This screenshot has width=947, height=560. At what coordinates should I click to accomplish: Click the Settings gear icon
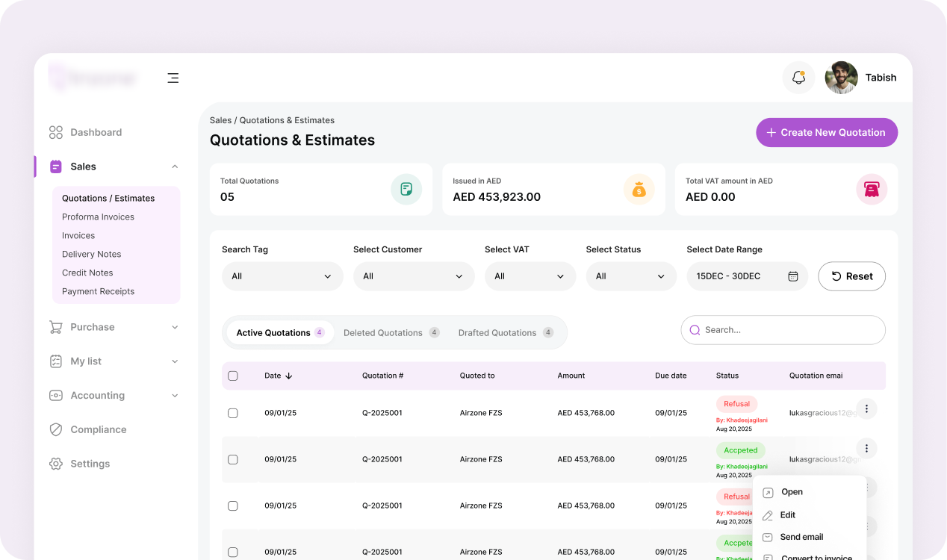coord(56,464)
